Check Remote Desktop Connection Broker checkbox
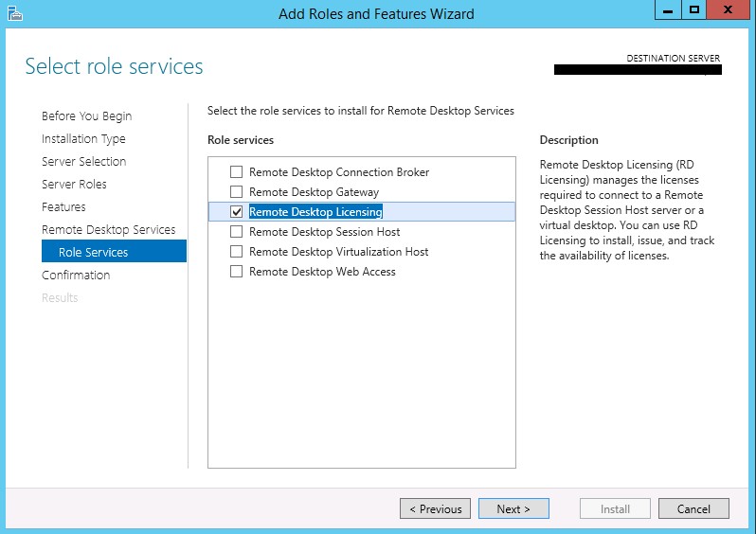The height and width of the screenshot is (534, 756). coord(236,172)
